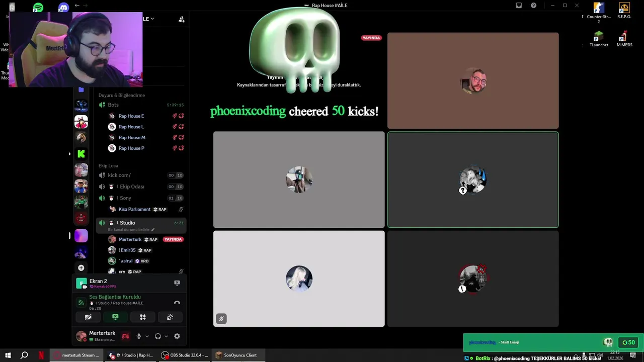Viewport: 644px width, 362px height.
Task: Open the light grey participant tile
Action: click(299, 279)
